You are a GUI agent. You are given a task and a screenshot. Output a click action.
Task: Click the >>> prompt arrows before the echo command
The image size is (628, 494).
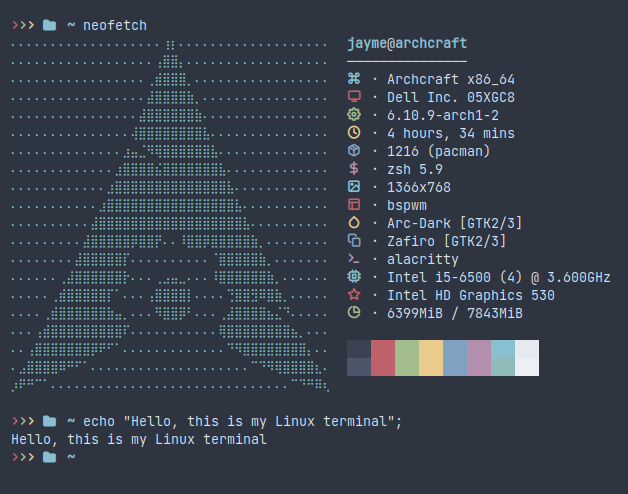(x=23, y=421)
